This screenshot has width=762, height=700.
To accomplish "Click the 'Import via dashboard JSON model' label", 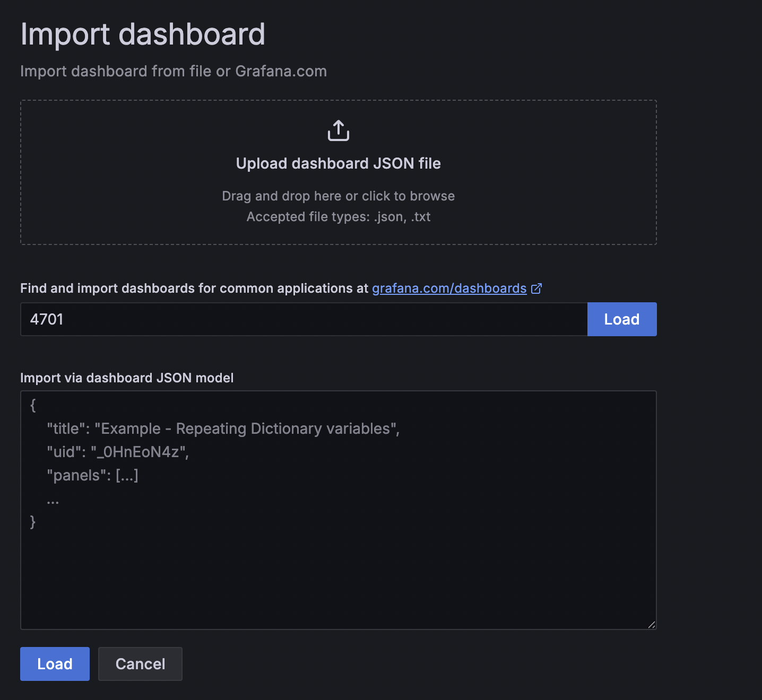I will (x=127, y=378).
